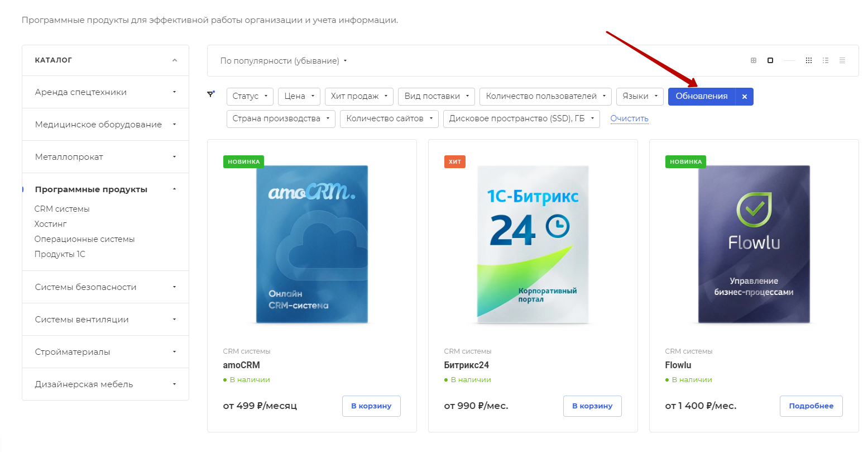This screenshot has height=452, width=868.
Task: Click 'В наличии' status under Flowlu
Action: coord(689,380)
